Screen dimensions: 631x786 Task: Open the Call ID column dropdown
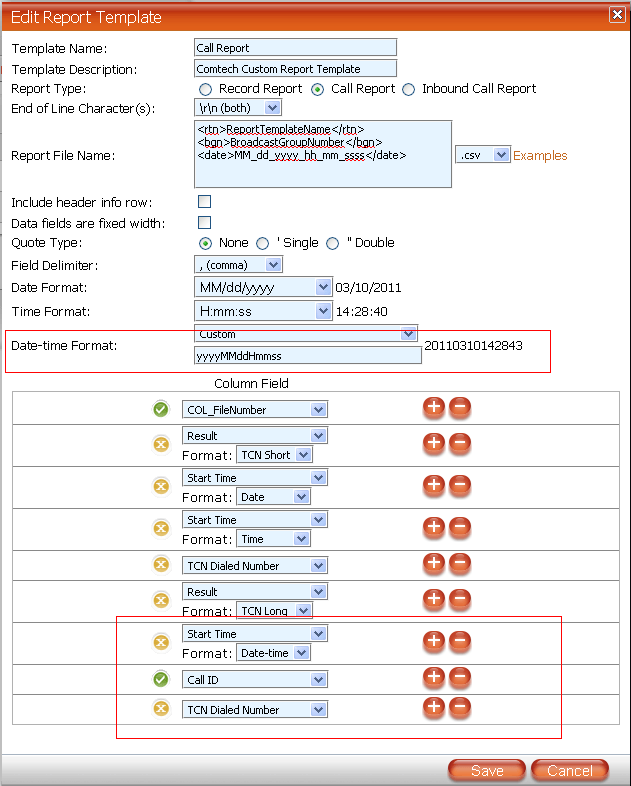255,680
